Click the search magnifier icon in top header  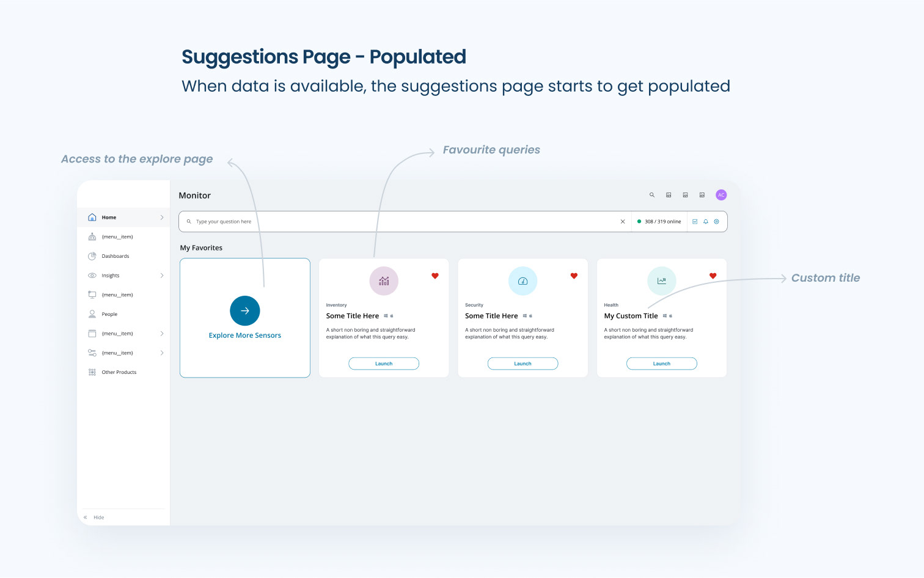652,195
